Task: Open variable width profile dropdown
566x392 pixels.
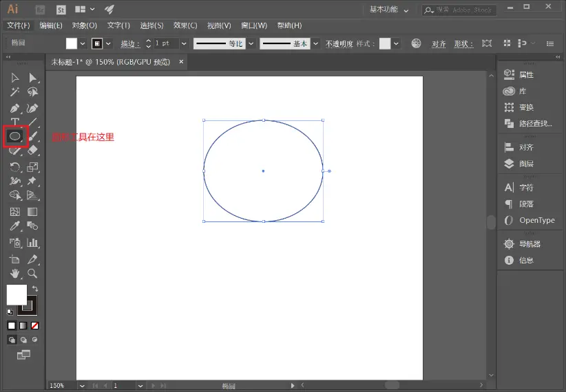Action: point(251,43)
